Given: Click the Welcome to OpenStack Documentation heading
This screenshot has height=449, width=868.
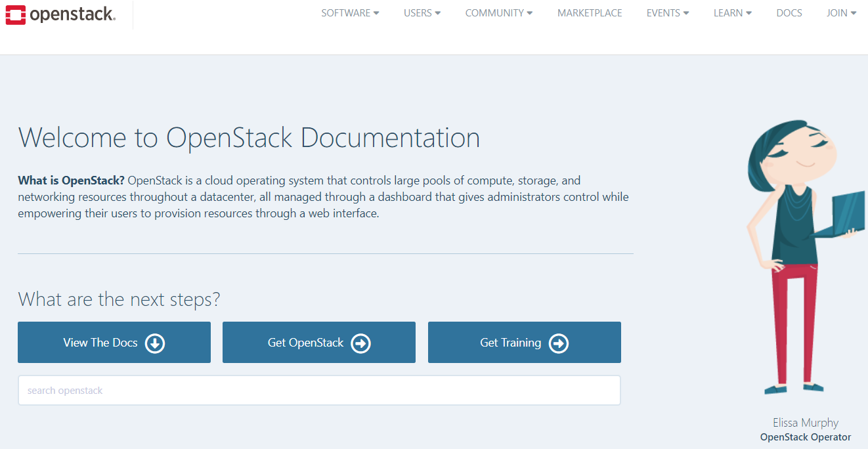Looking at the screenshot, I should pyautogui.click(x=249, y=138).
